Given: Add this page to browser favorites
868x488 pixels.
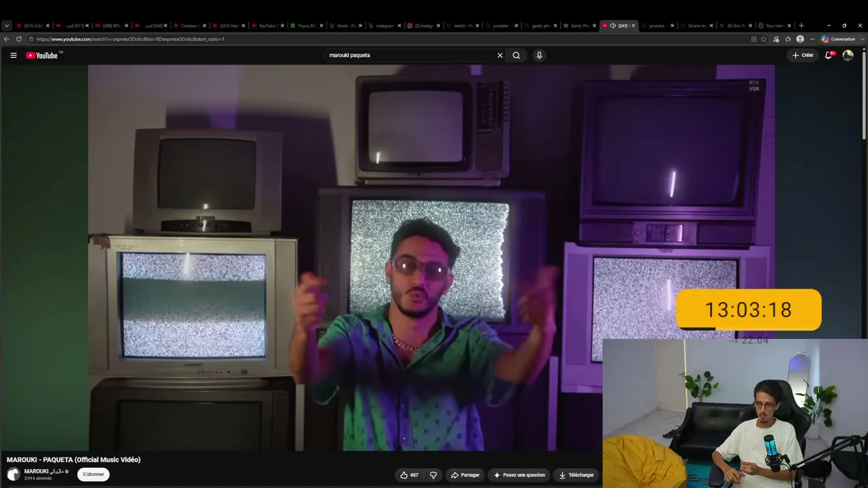Looking at the screenshot, I should pos(764,39).
